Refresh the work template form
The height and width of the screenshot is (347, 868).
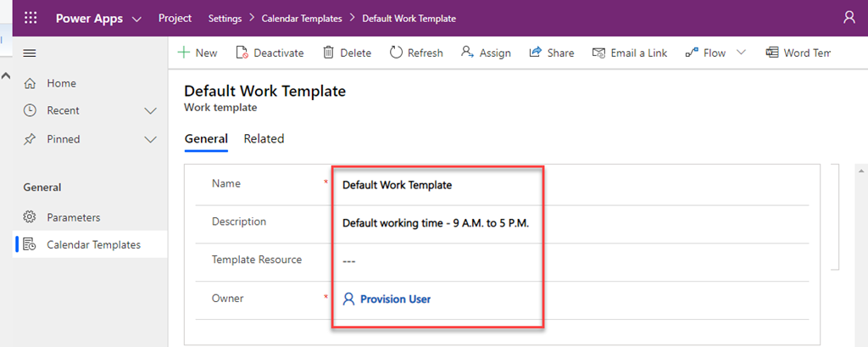tap(416, 53)
